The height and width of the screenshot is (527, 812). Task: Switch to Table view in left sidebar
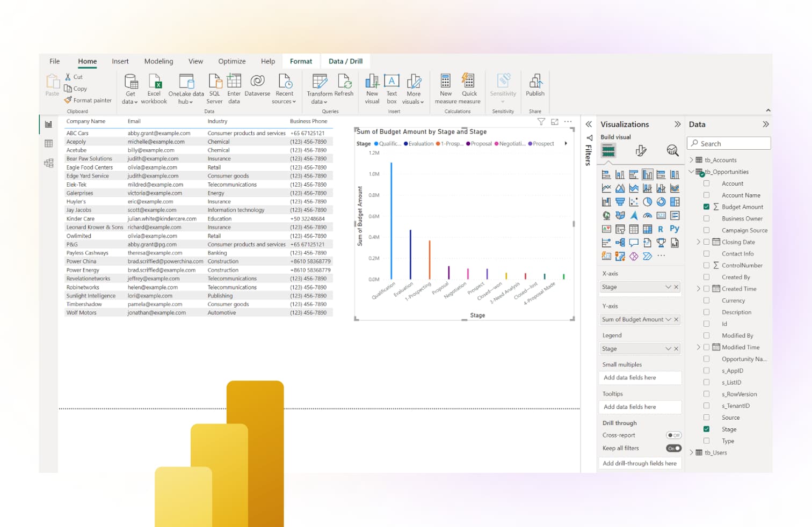pyautogui.click(x=49, y=144)
